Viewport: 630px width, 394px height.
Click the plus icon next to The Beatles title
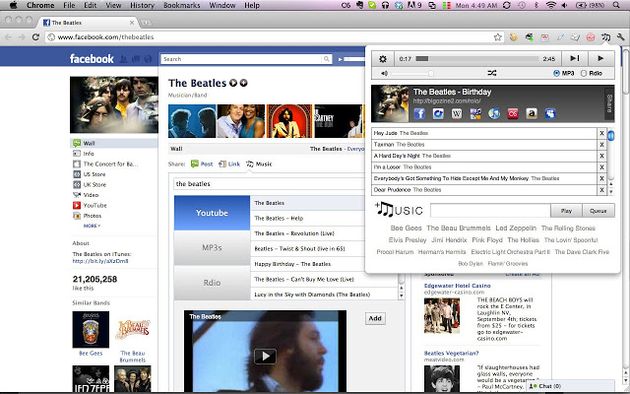tap(243, 83)
